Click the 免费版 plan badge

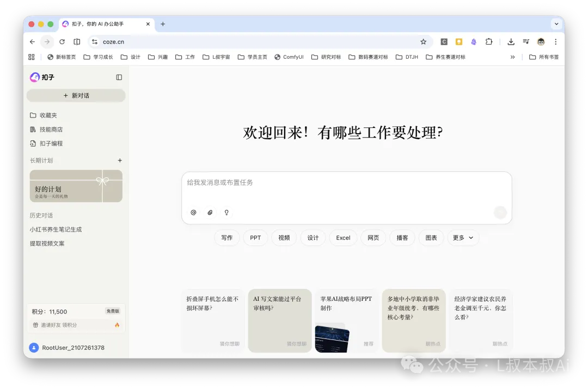coord(113,311)
